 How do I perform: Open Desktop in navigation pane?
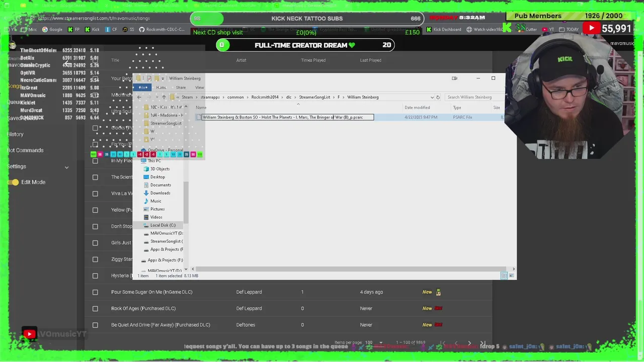click(x=157, y=177)
